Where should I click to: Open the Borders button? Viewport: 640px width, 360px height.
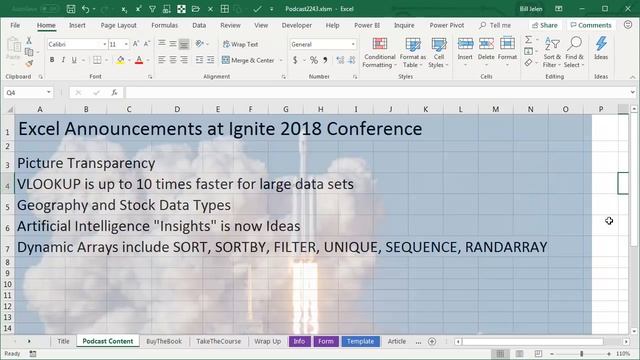click(x=97, y=60)
